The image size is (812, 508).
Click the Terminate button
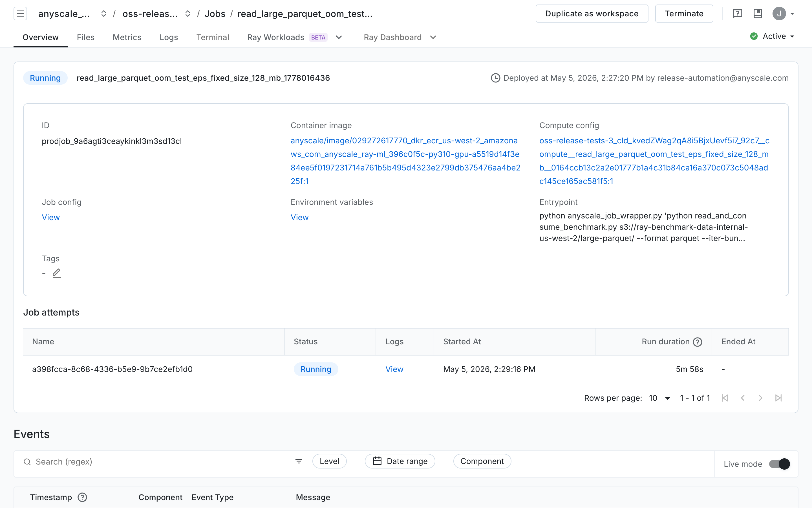click(684, 14)
